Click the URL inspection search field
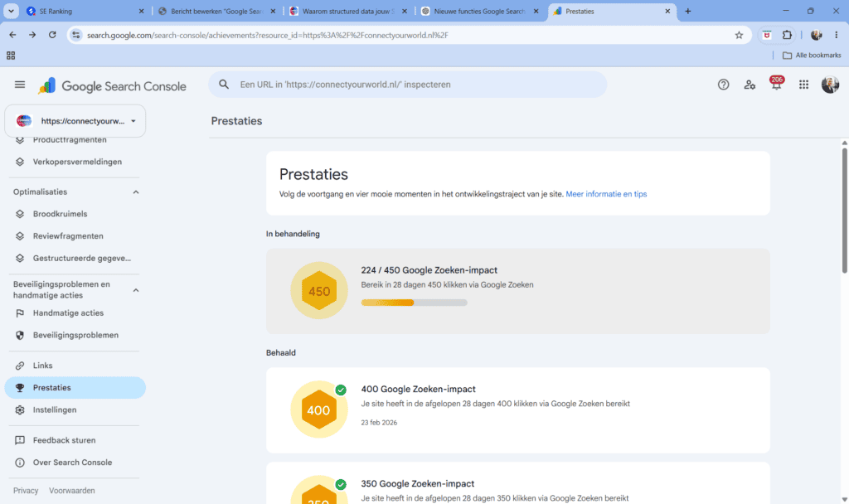This screenshot has height=504, width=849. 408,85
